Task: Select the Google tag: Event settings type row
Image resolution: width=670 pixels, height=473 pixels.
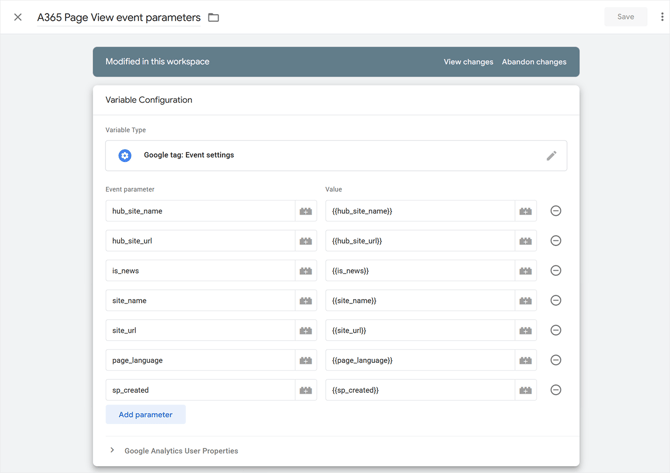Action: [x=336, y=156]
